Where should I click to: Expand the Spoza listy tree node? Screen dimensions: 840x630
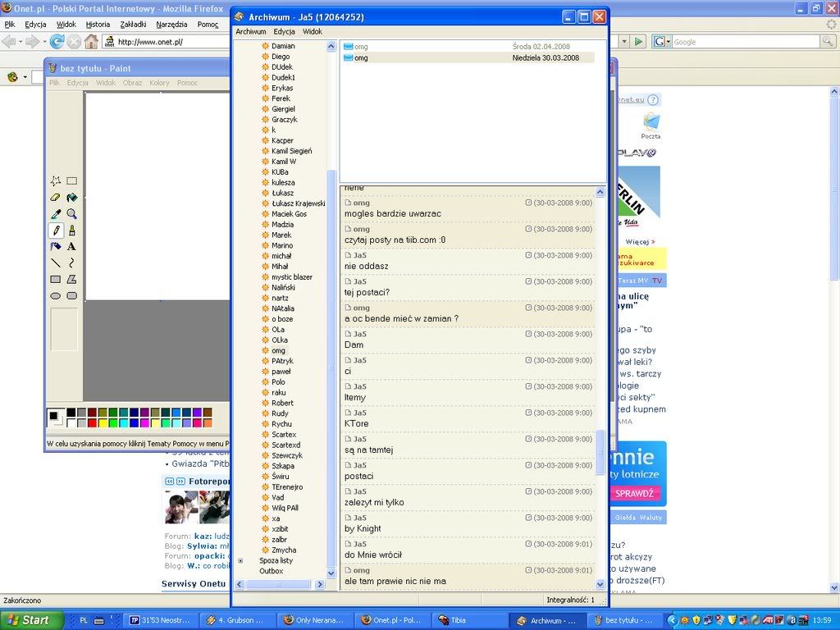(x=240, y=561)
